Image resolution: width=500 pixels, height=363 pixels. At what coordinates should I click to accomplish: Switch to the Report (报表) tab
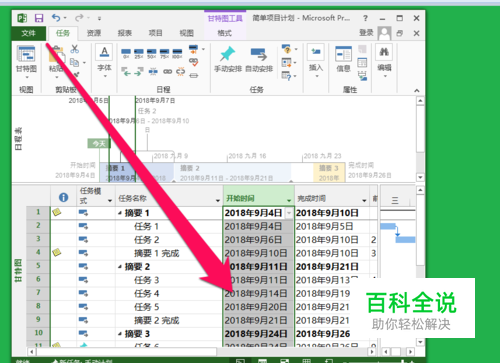point(125,33)
